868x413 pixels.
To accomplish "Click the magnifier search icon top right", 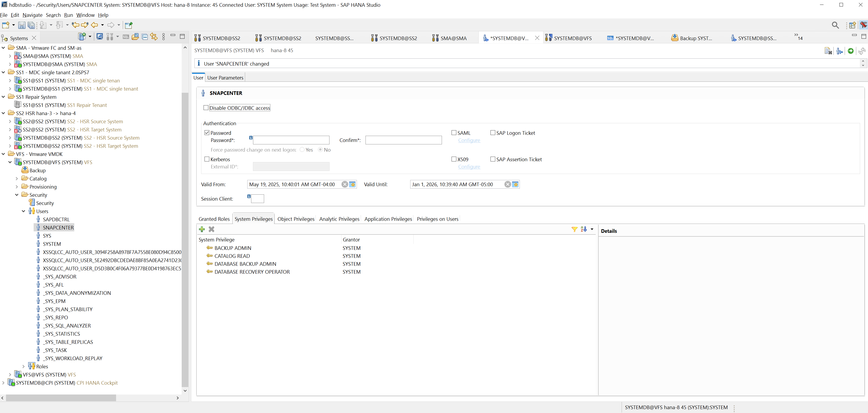I will (x=835, y=25).
